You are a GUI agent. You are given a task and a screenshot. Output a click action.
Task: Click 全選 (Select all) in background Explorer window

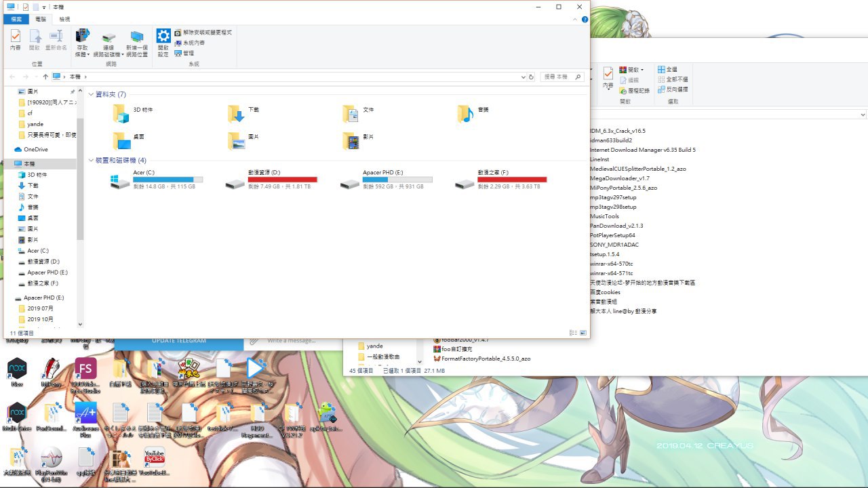(667, 69)
